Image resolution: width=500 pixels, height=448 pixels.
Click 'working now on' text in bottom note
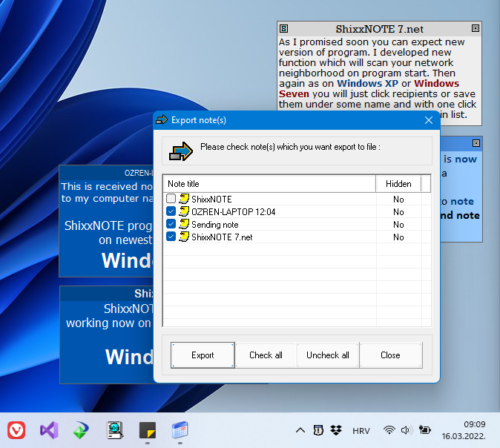(108, 323)
